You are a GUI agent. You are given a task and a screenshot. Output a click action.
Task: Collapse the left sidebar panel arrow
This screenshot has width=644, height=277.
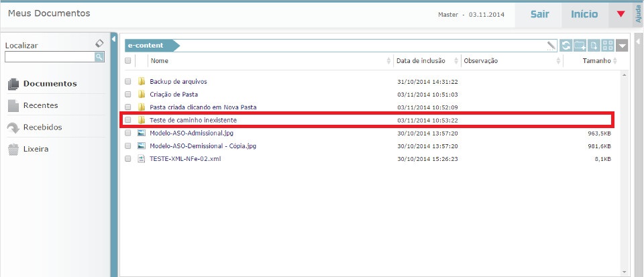[x=113, y=39]
